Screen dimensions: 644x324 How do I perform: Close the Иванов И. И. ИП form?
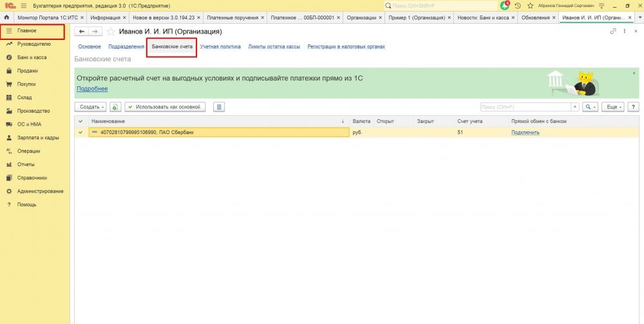636,31
